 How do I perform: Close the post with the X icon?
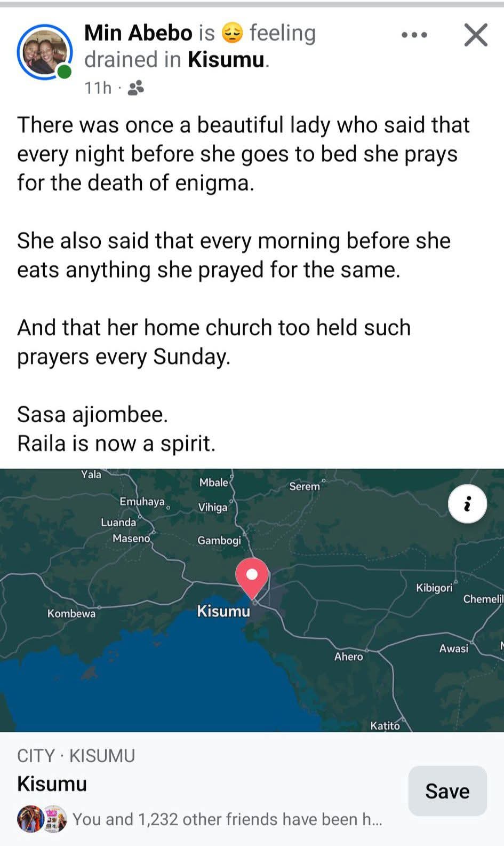click(476, 35)
